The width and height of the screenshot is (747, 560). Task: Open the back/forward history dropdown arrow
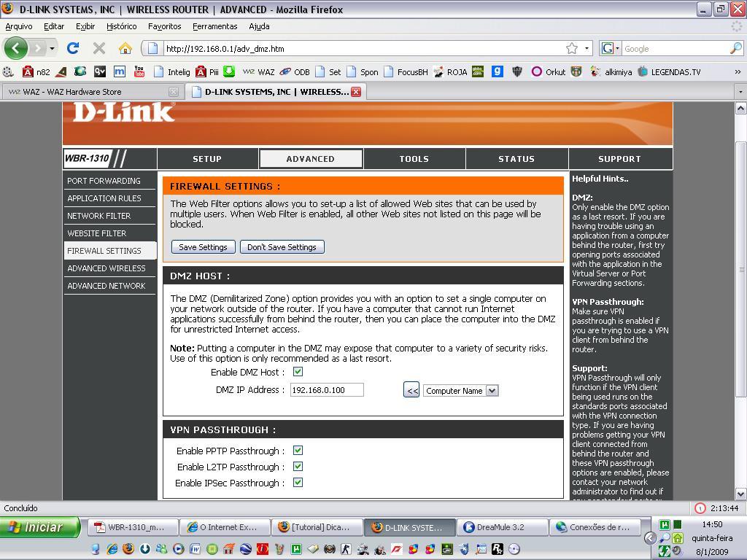click(52, 48)
